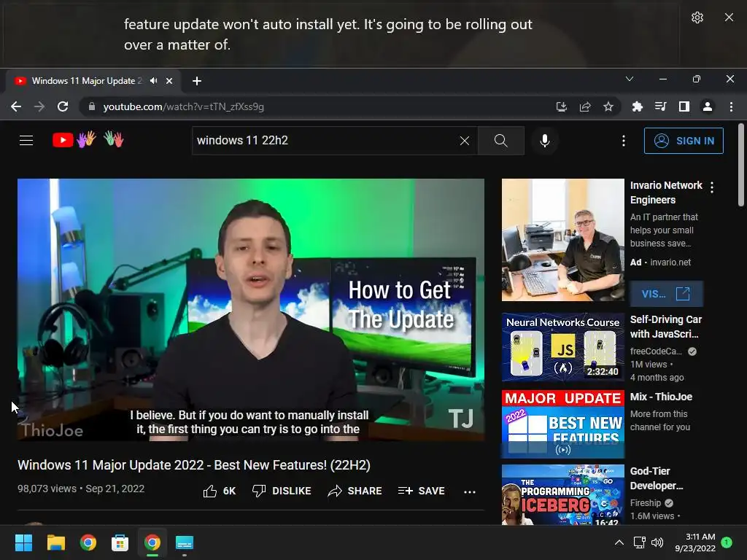Open live captions settings gear
747x560 pixels.
point(697,17)
